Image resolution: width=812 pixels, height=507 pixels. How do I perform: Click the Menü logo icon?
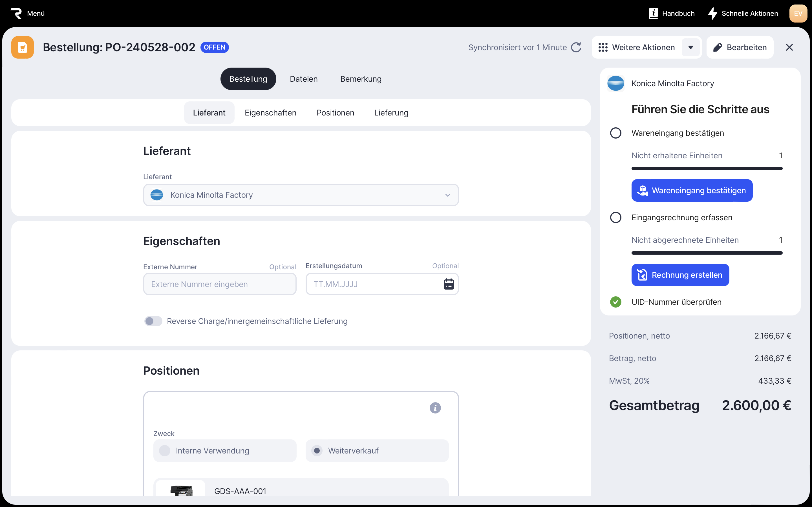(16, 14)
